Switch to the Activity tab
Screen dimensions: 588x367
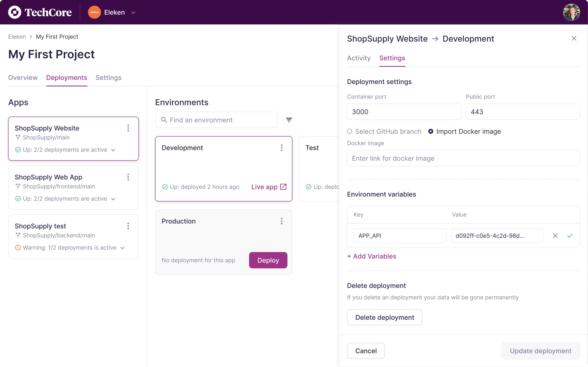[359, 58]
